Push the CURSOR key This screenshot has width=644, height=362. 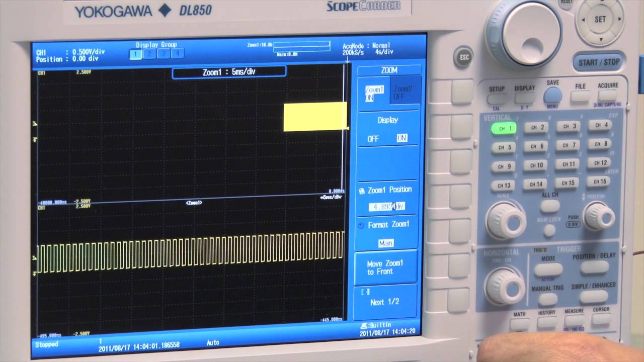[601, 319]
